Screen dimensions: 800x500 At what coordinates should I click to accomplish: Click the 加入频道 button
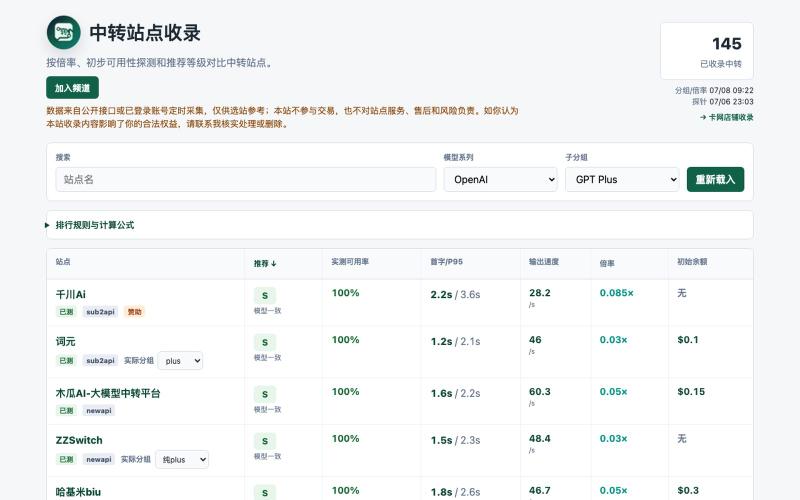point(72,88)
